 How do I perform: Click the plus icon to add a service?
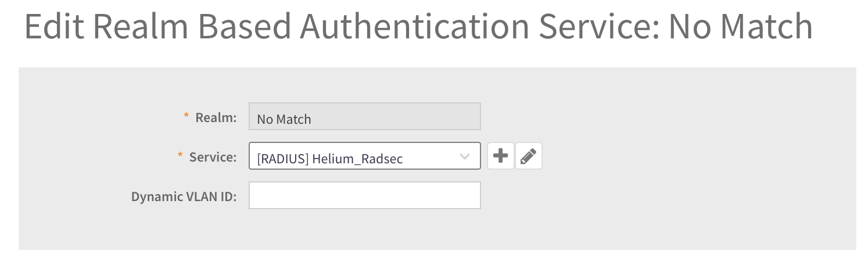pyautogui.click(x=500, y=156)
